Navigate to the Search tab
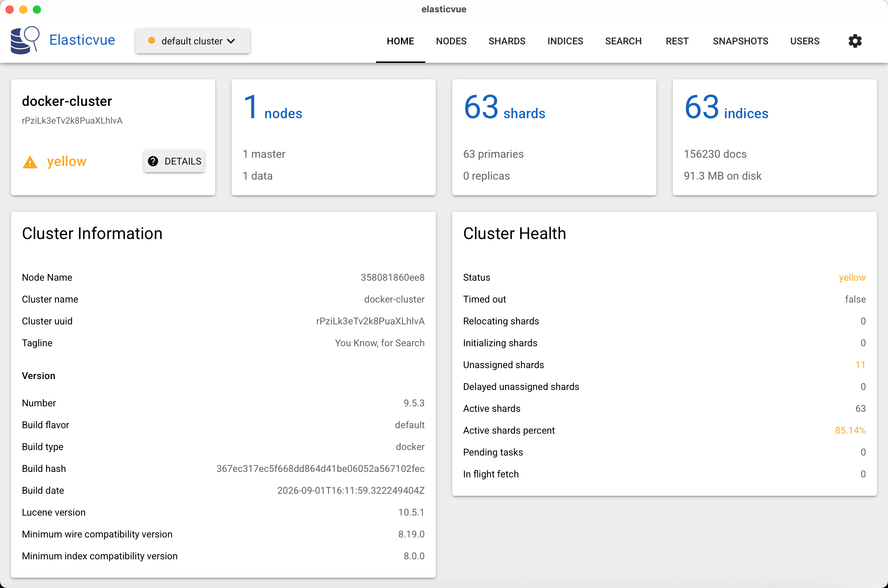The image size is (888, 588). pyautogui.click(x=623, y=41)
